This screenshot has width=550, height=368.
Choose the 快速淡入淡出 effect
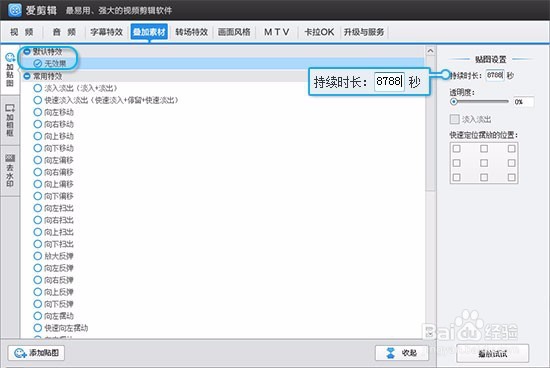[106, 100]
